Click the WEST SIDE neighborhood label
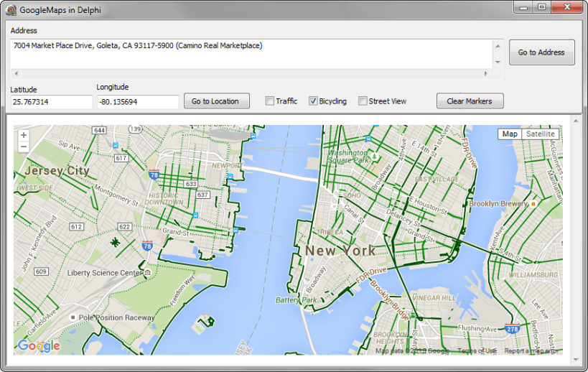The image size is (588, 372). pyautogui.click(x=36, y=188)
